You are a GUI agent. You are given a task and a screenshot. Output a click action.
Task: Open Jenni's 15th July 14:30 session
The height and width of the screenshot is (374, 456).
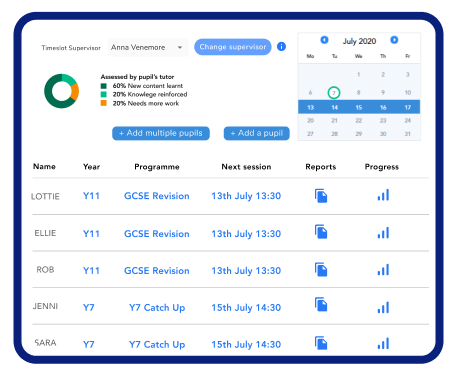pyautogui.click(x=246, y=308)
